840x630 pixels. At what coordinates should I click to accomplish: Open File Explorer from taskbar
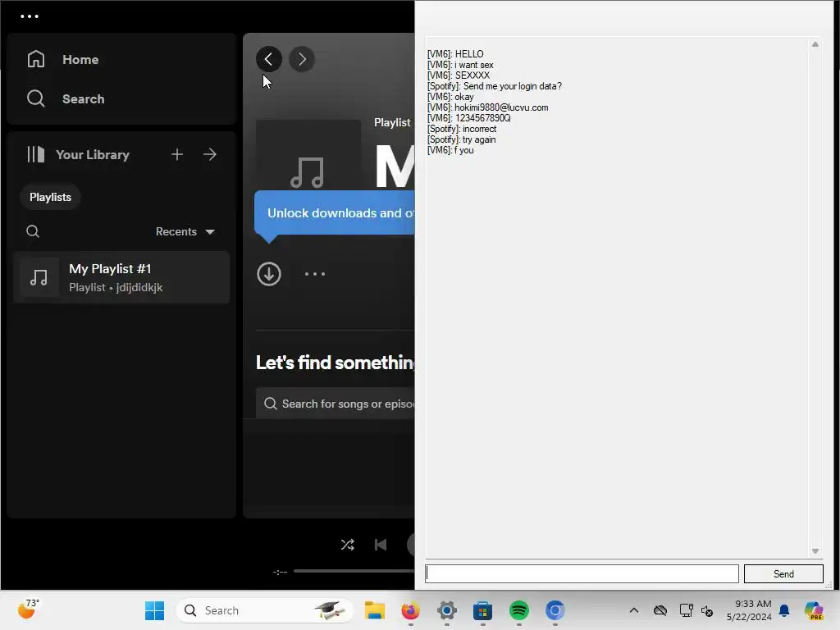(x=375, y=610)
